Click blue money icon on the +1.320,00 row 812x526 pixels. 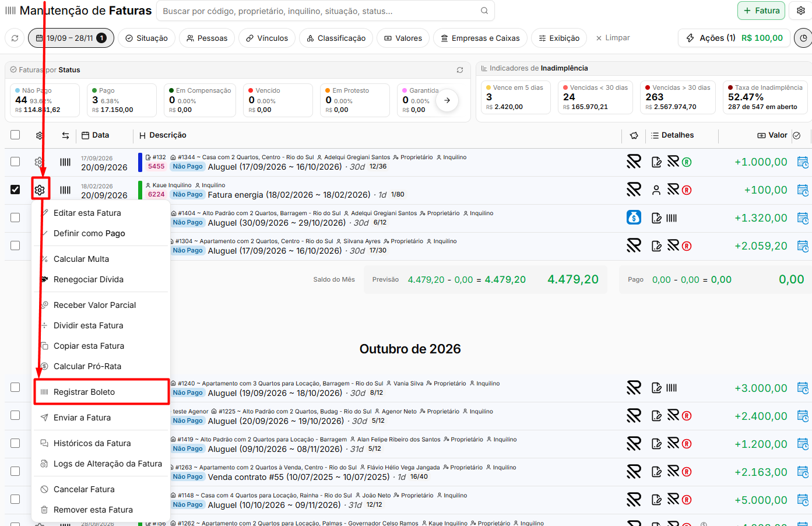coord(634,218)
